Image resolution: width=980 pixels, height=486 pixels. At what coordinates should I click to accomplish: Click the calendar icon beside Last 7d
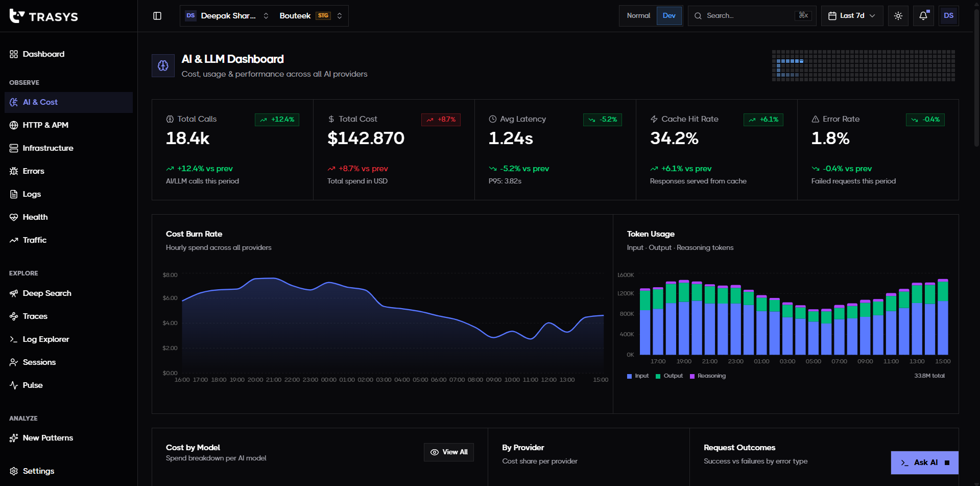[x=832, y=16]
